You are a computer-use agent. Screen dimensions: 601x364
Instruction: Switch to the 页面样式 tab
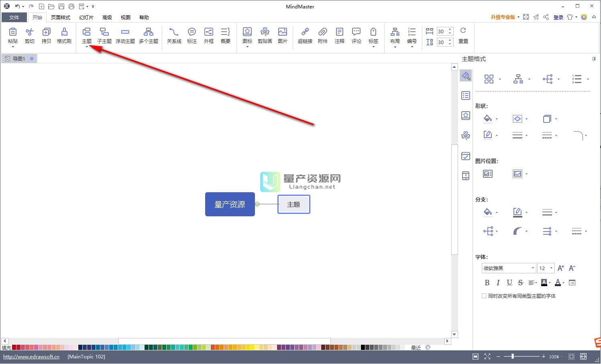pos(61,17)
